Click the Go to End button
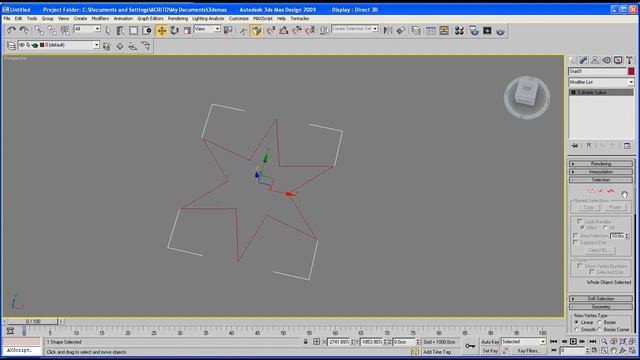 (x=593, y=342)
